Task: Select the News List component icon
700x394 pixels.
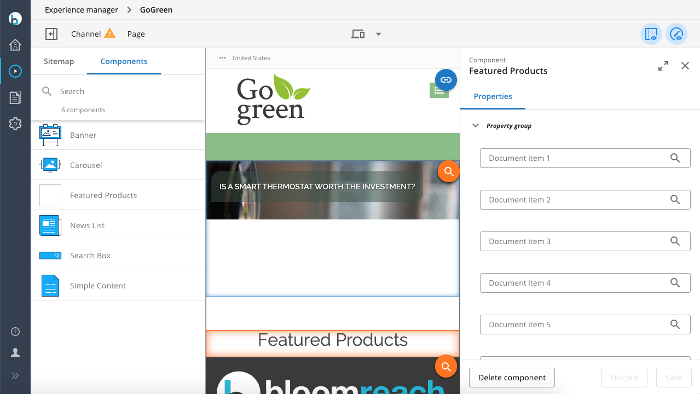Action: coord(50,225)
